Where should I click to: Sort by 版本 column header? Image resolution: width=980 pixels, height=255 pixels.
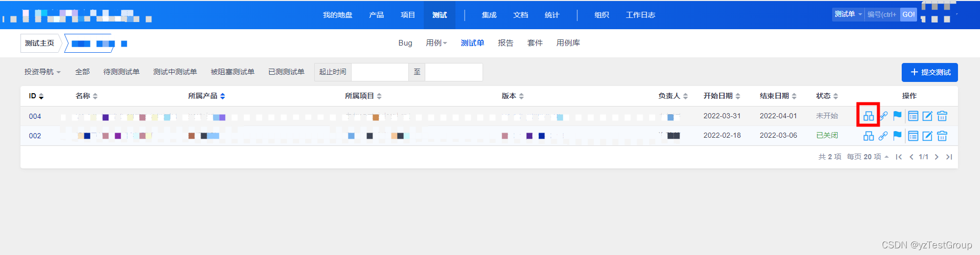click(512, 96)
